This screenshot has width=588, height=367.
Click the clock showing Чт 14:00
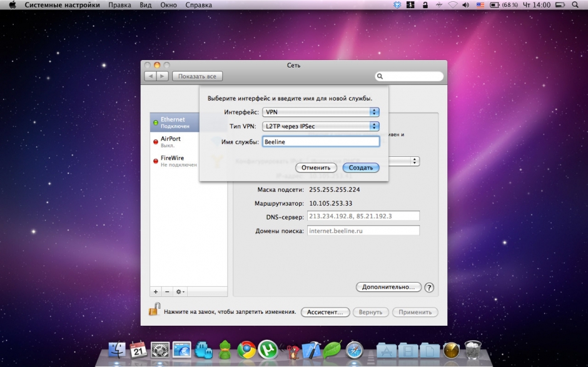536,5
